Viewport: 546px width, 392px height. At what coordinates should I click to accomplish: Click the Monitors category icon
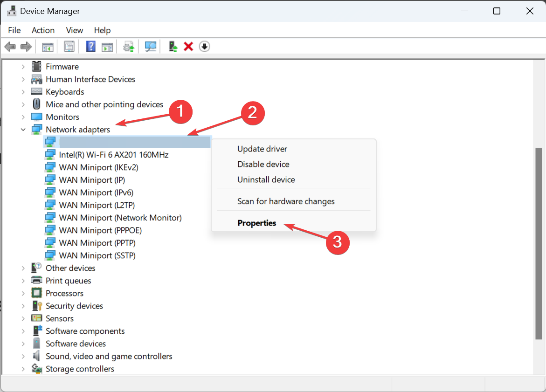[36, 117]
